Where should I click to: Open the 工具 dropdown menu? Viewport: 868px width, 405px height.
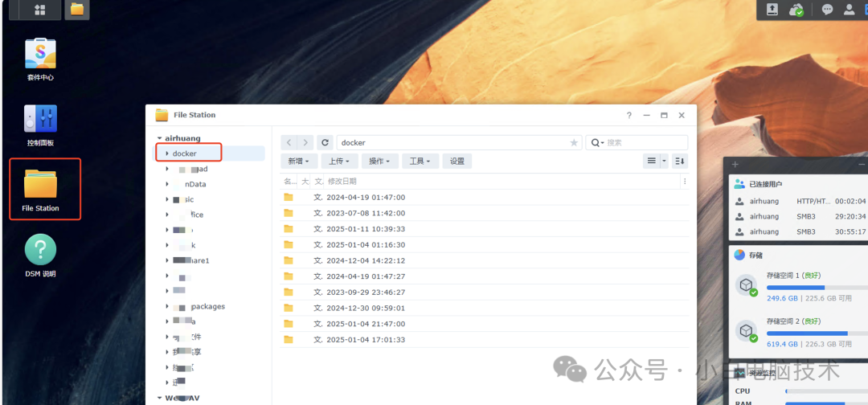click(x=420, y=161)
